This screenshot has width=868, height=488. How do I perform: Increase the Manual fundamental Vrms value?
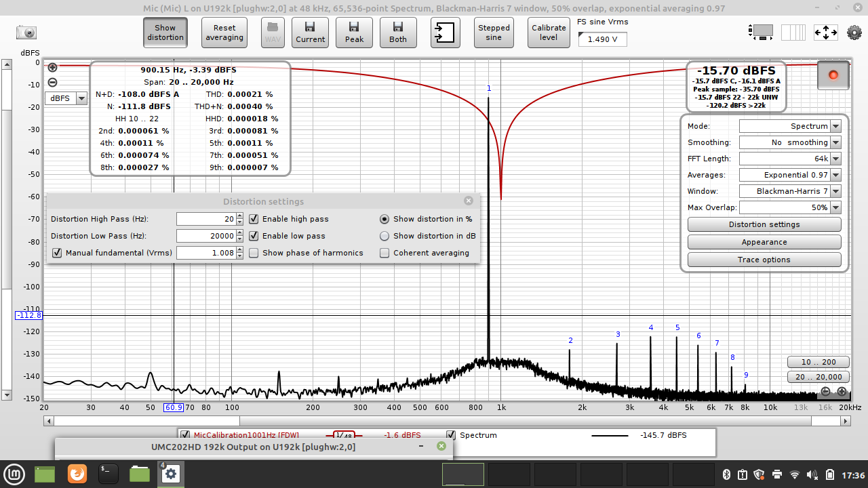click(x=239, y=249)
